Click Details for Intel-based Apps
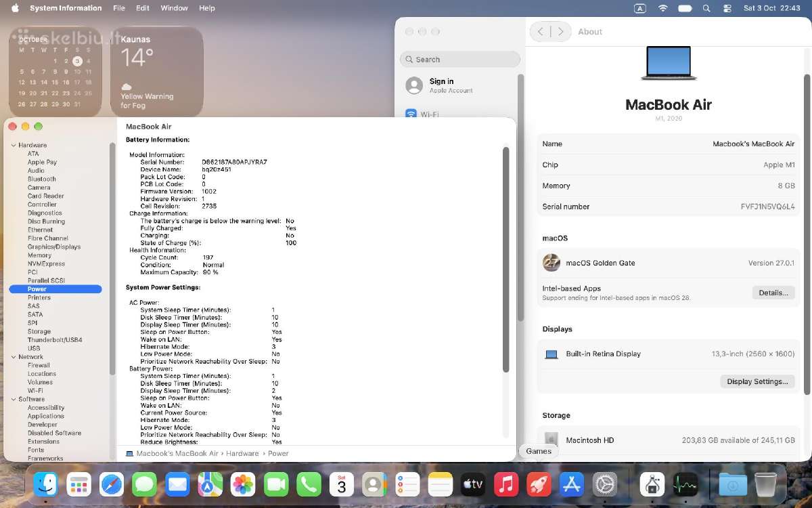 click(x=773, y=293)
